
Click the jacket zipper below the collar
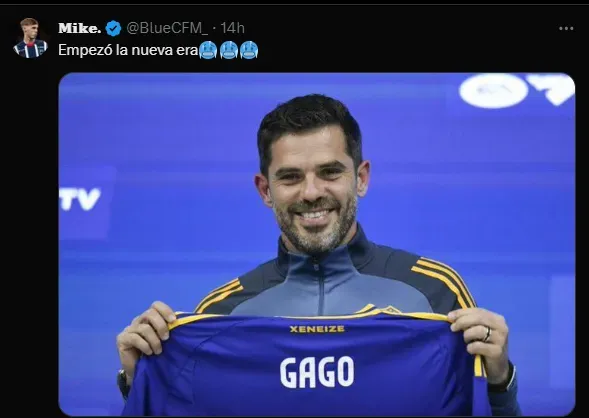click(x=319, y=287)
